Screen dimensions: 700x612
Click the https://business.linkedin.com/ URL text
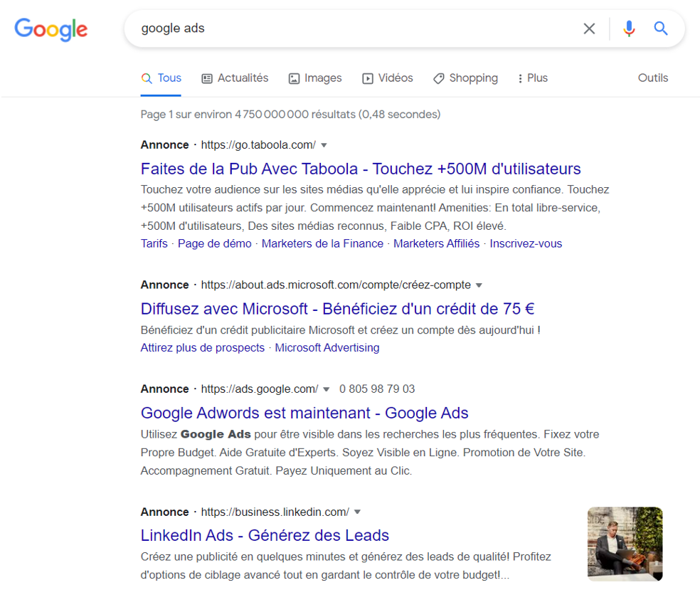pyautogui.click(x=275, y=512)
